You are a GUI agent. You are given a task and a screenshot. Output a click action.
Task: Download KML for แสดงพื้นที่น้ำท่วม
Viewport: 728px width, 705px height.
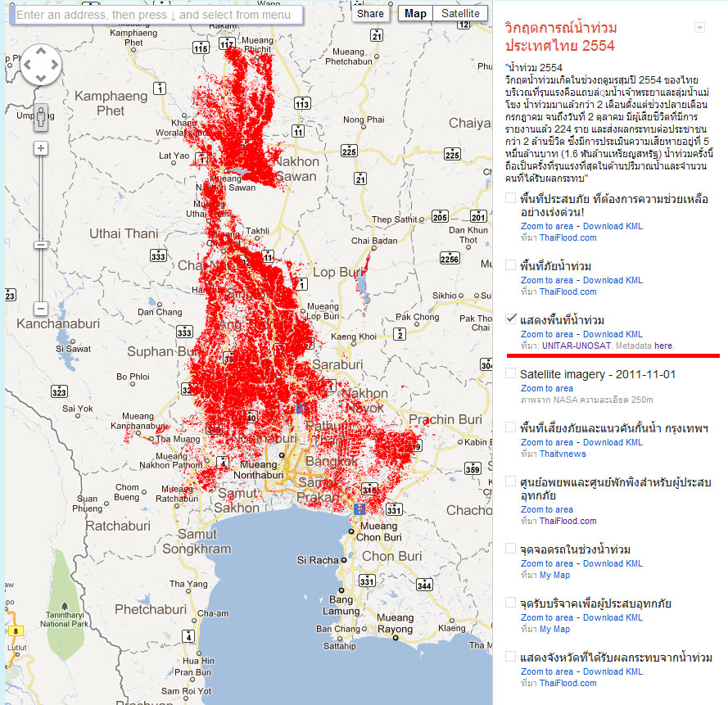613,334
